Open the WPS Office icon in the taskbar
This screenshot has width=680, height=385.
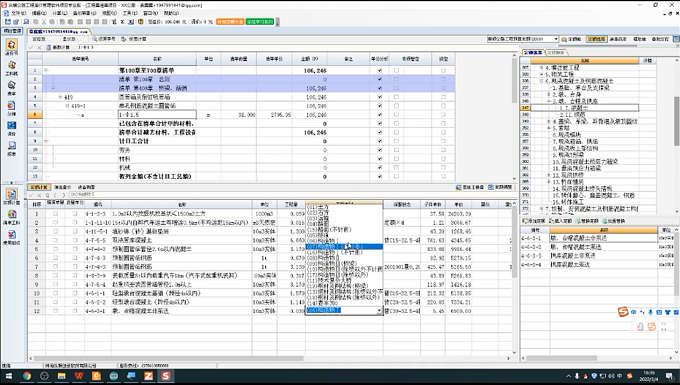(79, 376)
